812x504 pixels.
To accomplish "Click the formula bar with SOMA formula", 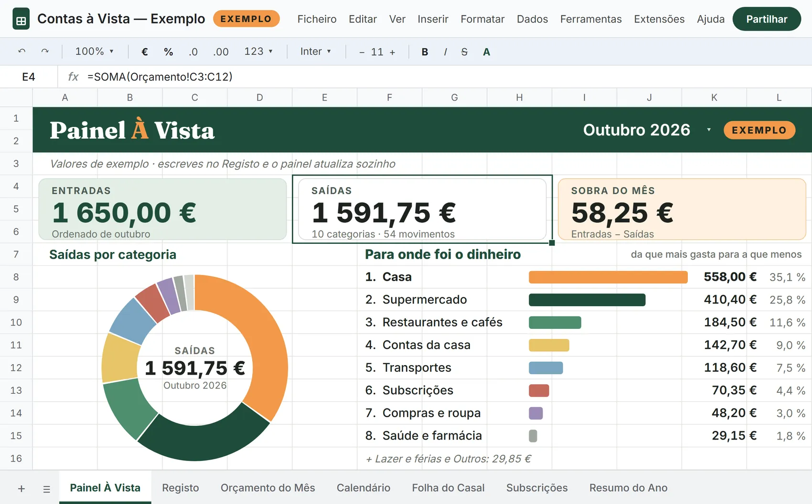I will 435,76.
